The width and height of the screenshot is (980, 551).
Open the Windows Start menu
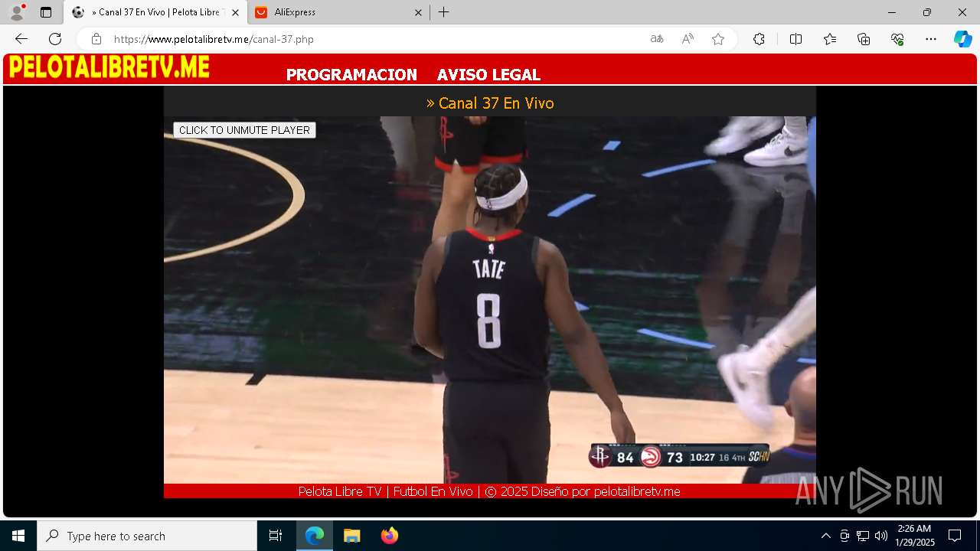click(x=18, y=536)
